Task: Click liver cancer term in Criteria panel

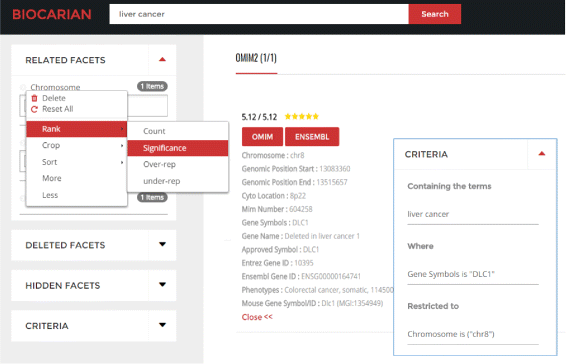Action: pos(428,214)
